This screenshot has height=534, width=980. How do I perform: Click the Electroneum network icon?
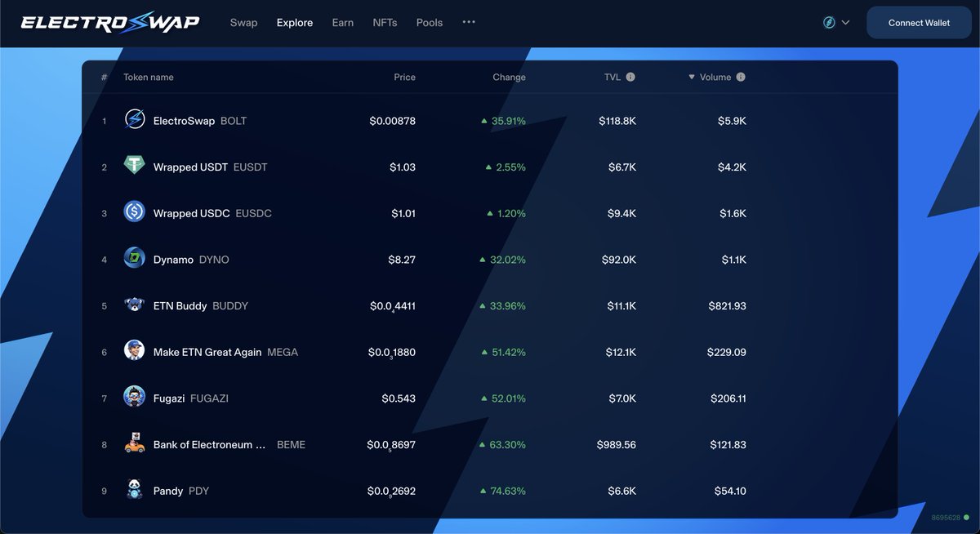click(x=829, y=23)
